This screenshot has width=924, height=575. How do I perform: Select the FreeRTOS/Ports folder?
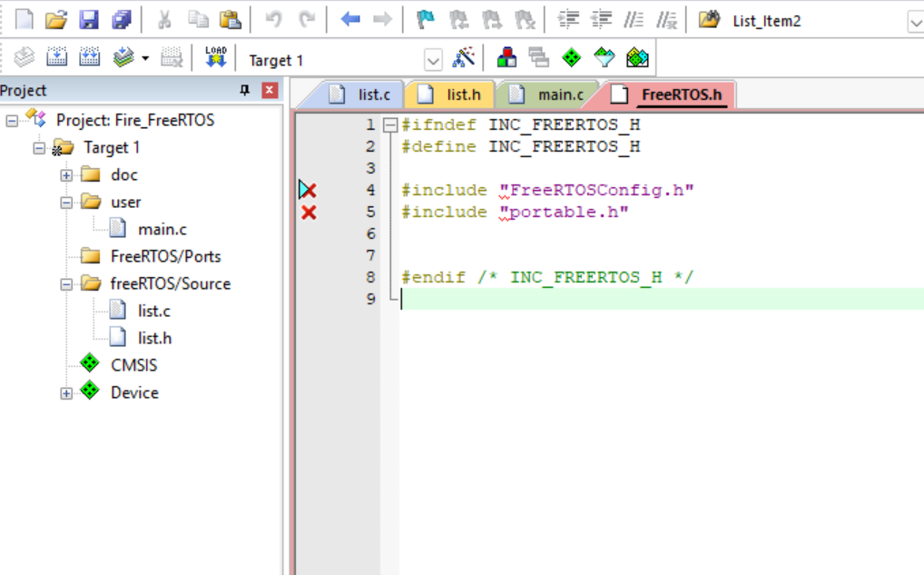(x=165, y=256)
